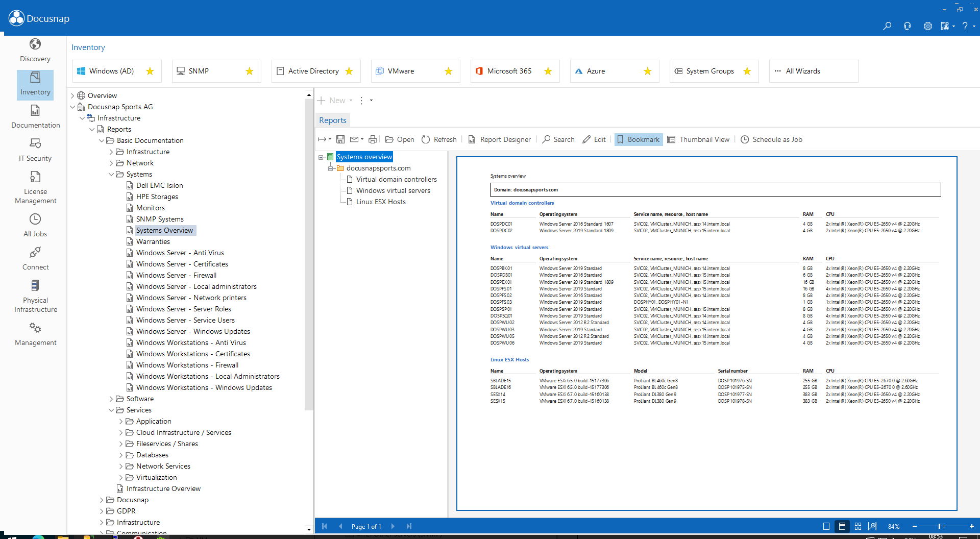Select single page view mode
This screenshot has width=980, height=539.
click(x=826, y=526)
